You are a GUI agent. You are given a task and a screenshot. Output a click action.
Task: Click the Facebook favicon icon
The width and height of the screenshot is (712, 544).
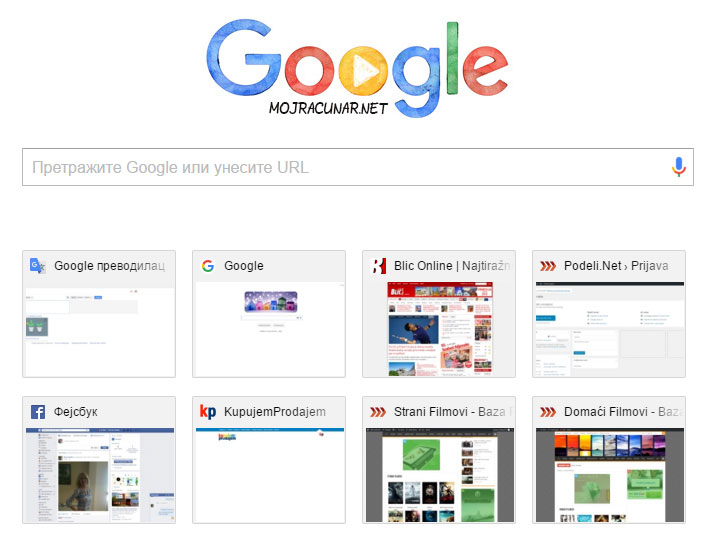pos(38,412)
